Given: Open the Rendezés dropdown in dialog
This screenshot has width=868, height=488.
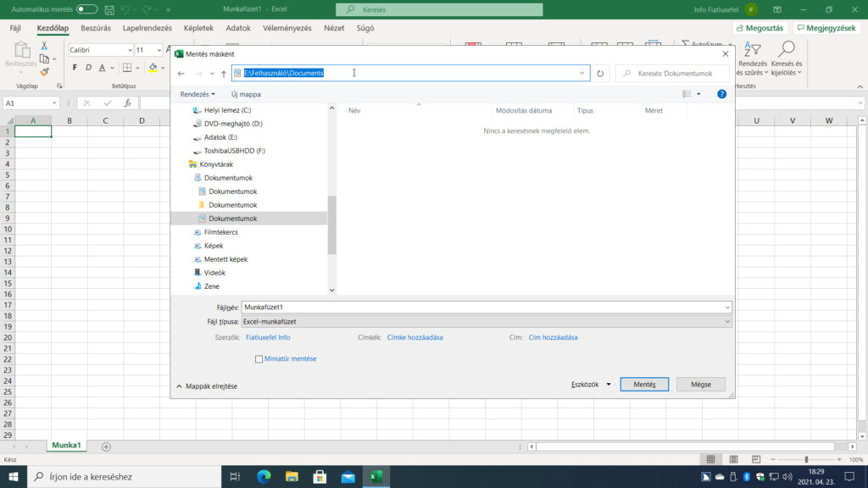Looking at the screenshot, I should [x=197, y=95].
